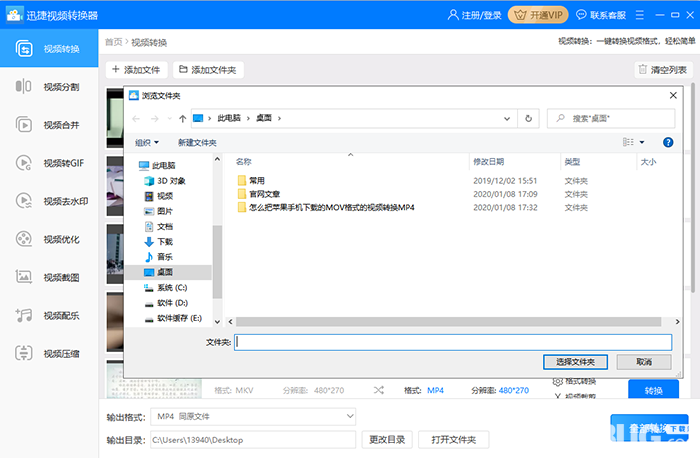700x458 pixels.
Task: Click 取消 to cancel the dialog
Action: (x=644, y=362)
